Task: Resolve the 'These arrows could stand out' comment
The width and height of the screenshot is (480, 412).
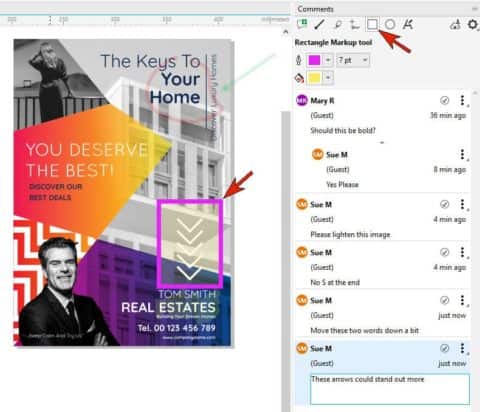Action: click(x=444, y=348)
